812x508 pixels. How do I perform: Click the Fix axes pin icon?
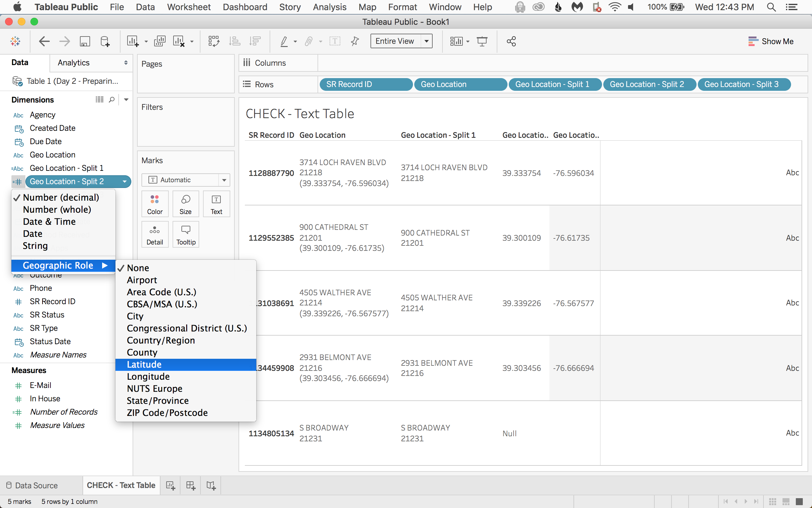point(355,41)
